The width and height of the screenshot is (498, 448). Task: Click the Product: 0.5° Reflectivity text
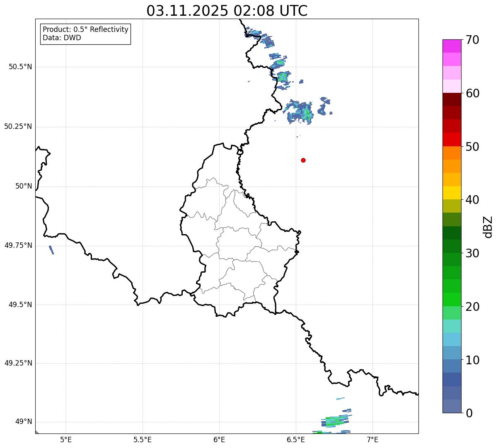pos(85,30)
